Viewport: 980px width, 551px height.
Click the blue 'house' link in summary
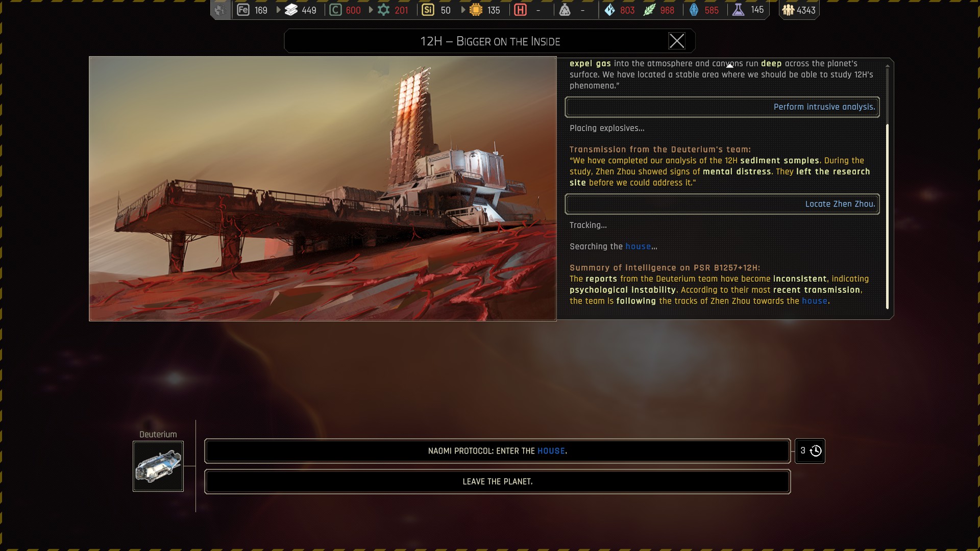tap(814, 301)
